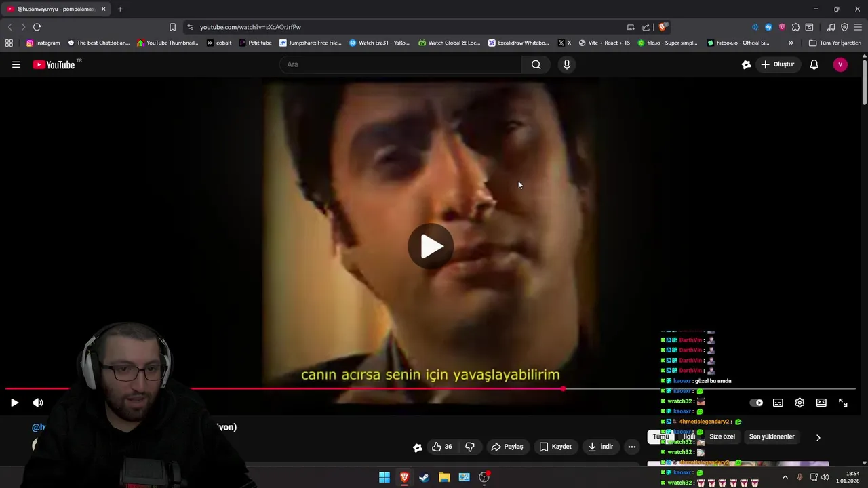Switch to theater mode
This screenshot has width=868, height=488.
[821, 403]
